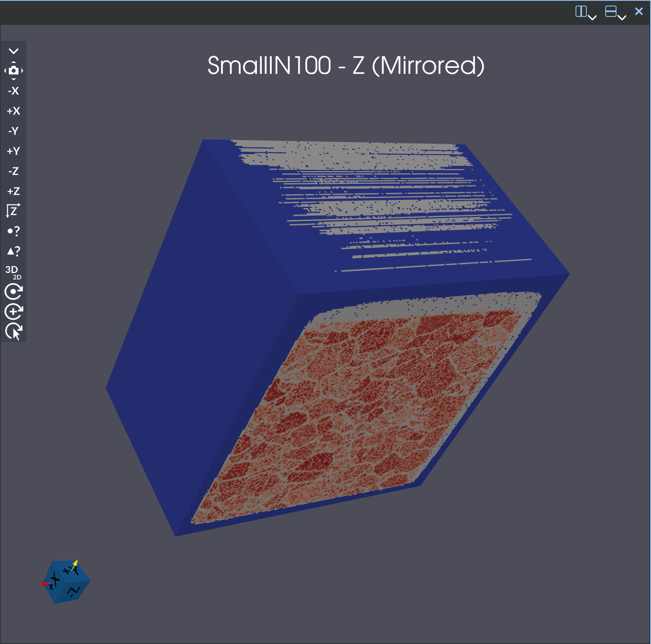Open the horizontal split options dropdown

pyautogui.click(x=593, y=17)
